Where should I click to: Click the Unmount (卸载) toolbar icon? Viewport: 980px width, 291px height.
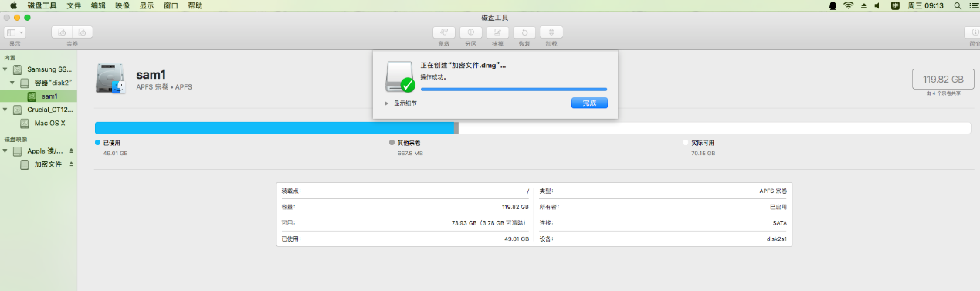click(551, 32)
